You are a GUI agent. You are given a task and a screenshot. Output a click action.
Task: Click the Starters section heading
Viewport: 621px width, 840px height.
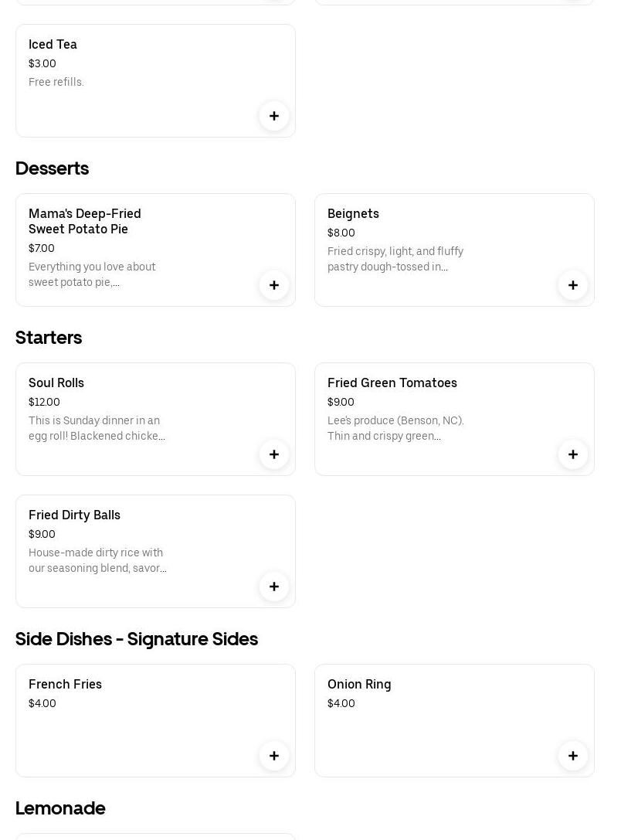pyautogui.click(x=49, y=338)
